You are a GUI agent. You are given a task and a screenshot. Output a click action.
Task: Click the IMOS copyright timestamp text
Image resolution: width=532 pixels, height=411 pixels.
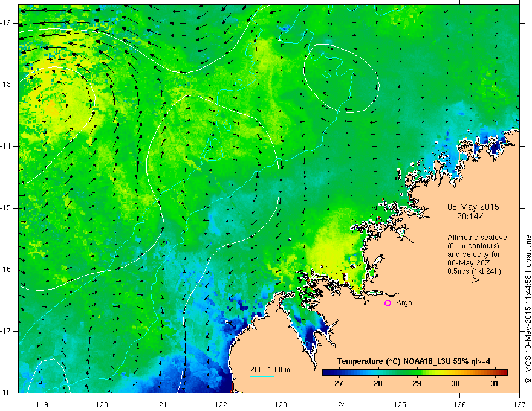[528, 309]
